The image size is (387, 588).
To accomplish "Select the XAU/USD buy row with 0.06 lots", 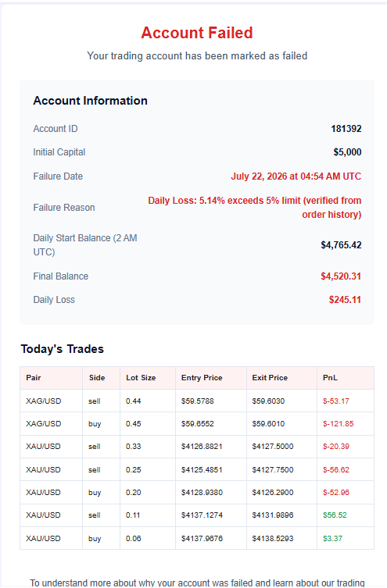I will (x=197, y=539).
